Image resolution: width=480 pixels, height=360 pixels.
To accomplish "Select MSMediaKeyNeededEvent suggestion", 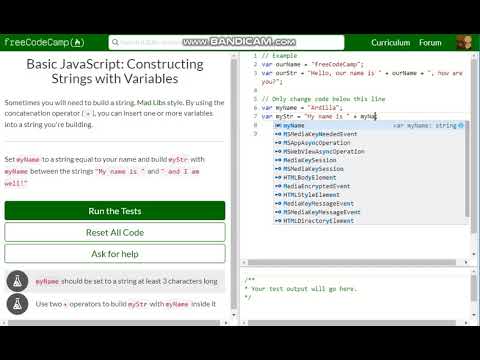I will (369, 134).
